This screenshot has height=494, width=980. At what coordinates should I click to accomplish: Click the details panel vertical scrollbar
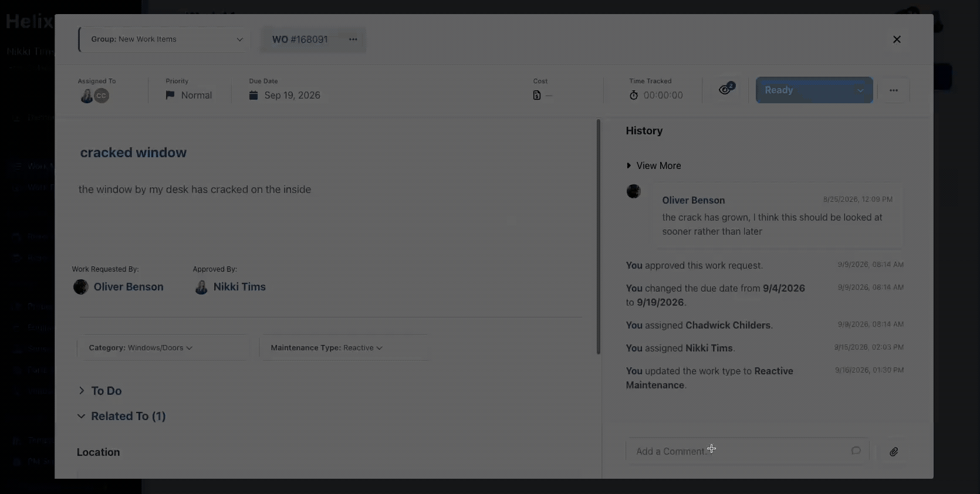pyautogui.click(x=599, y=236)
